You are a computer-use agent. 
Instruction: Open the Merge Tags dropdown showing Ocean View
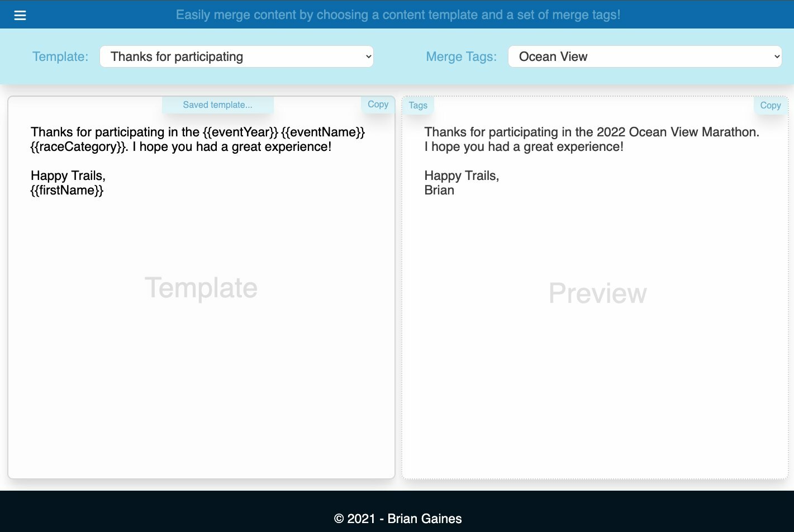click(645, 56)
